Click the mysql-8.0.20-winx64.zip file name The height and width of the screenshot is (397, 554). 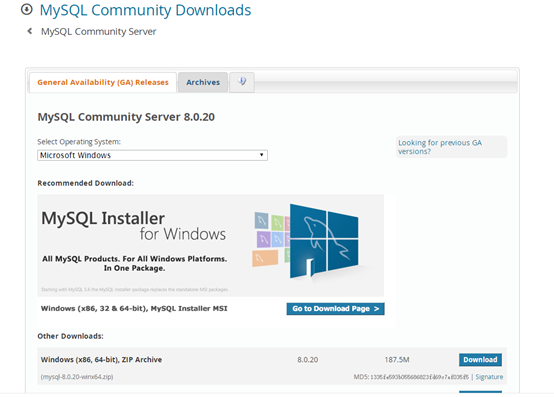click(77, 377)
